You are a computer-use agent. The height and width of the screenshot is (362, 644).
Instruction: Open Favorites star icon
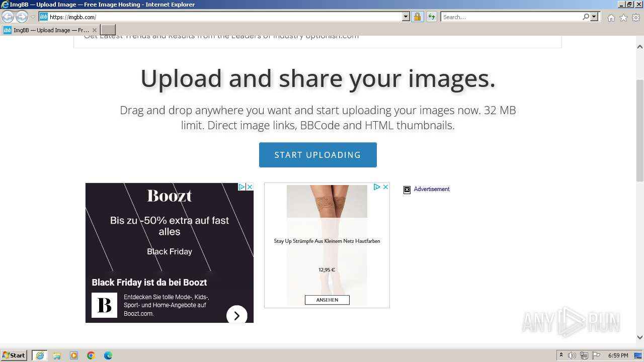click(x=623, y=18)
